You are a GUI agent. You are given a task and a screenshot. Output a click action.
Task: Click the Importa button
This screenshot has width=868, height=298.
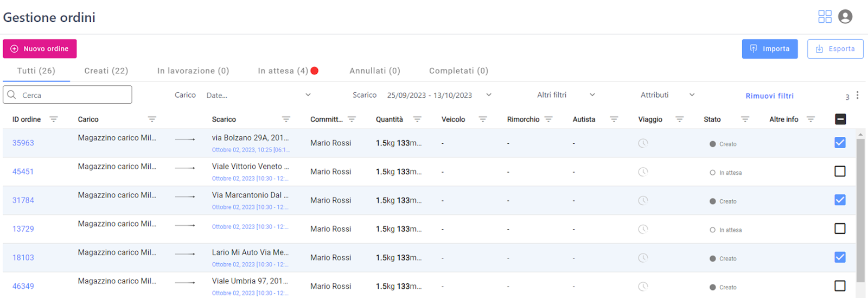pyautogui.click(x=770, y=48)
